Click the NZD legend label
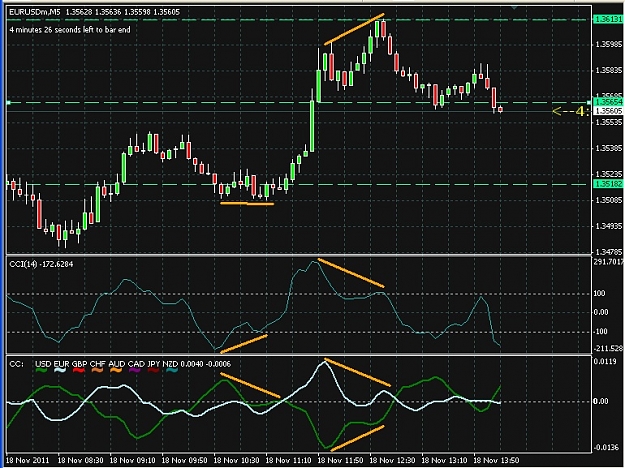Viewport: 625px width, 468px height. point(170,364)
